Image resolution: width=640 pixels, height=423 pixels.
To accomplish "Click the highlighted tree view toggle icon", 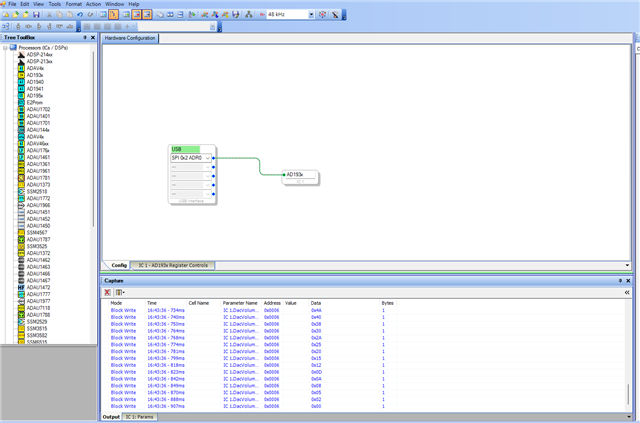I will 113,15.
